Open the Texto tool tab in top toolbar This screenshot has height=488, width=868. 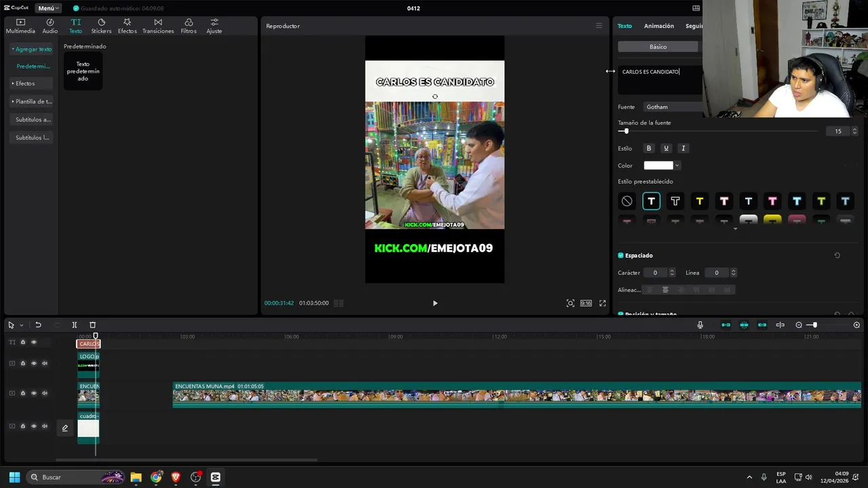point(75,26)
